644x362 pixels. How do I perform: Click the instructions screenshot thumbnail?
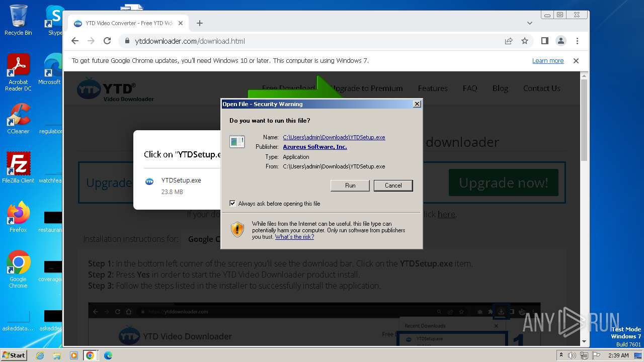(314, 324)
